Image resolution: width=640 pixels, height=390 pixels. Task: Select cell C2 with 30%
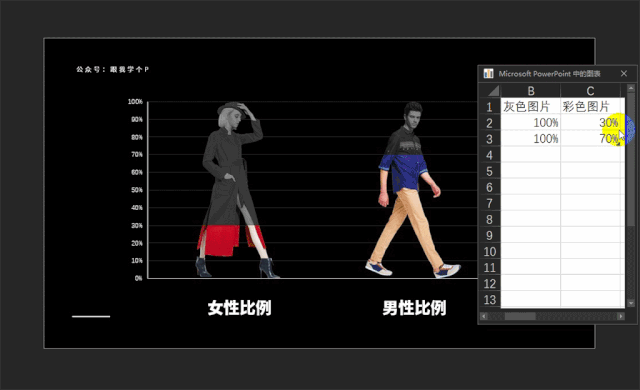coord(590,122)
